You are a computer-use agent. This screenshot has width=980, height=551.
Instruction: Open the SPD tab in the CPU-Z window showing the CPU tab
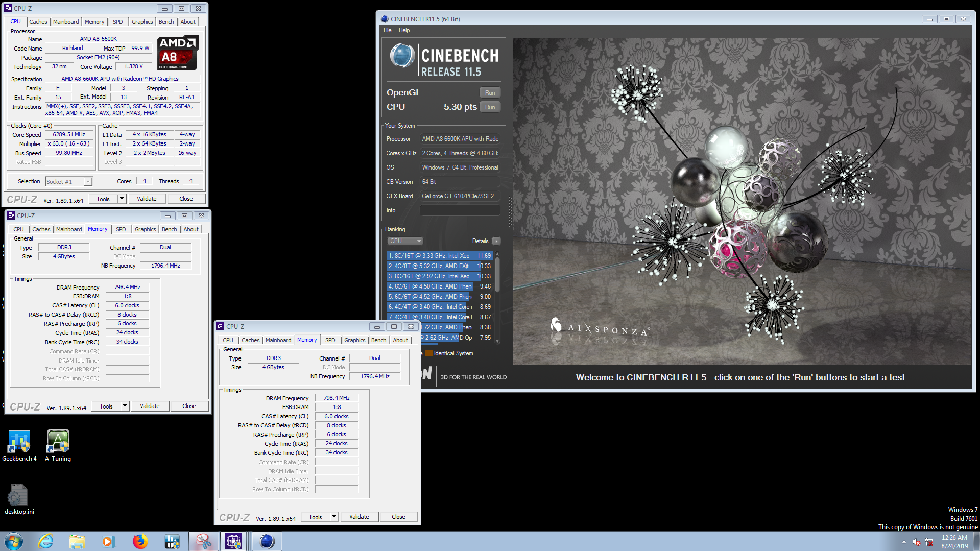pyautogui.click(x=118, y=22)
